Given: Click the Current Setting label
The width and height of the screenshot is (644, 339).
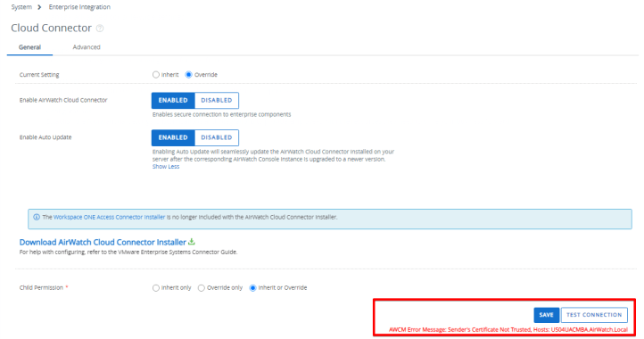Looking at the screenshot, I should pyautogui.click(x=39, y=75).
